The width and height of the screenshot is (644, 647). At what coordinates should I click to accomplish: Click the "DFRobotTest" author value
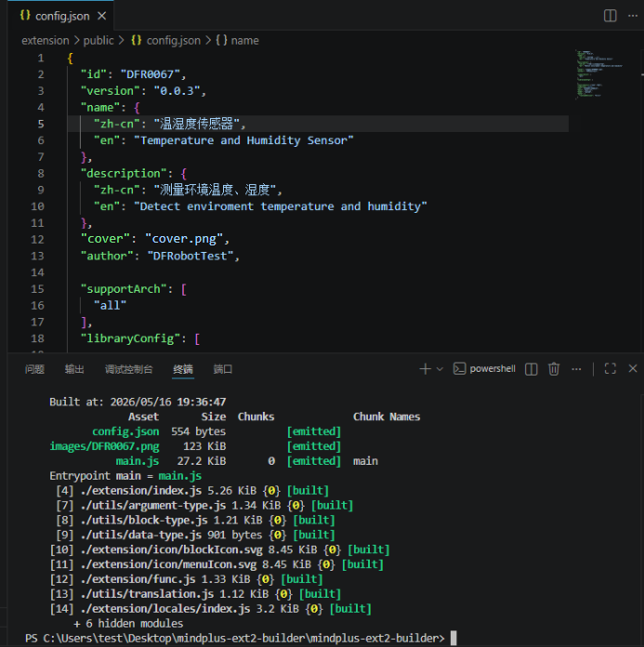click(x=191, y=256)
